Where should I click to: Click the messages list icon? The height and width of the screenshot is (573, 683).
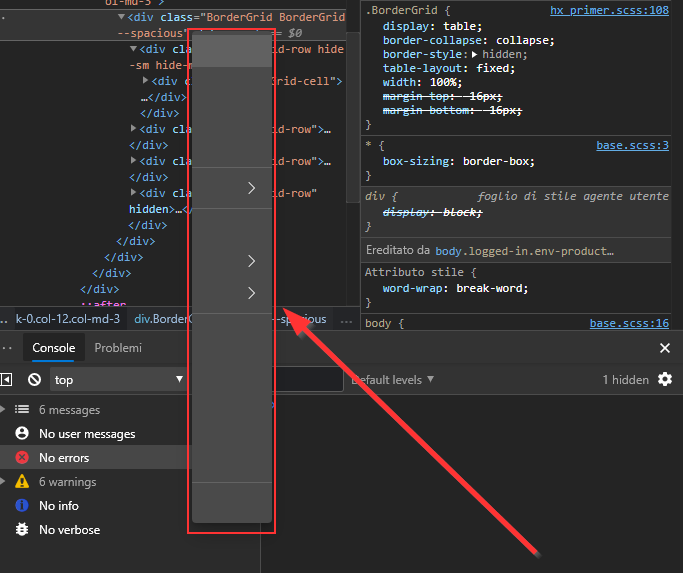coord(22,409)
